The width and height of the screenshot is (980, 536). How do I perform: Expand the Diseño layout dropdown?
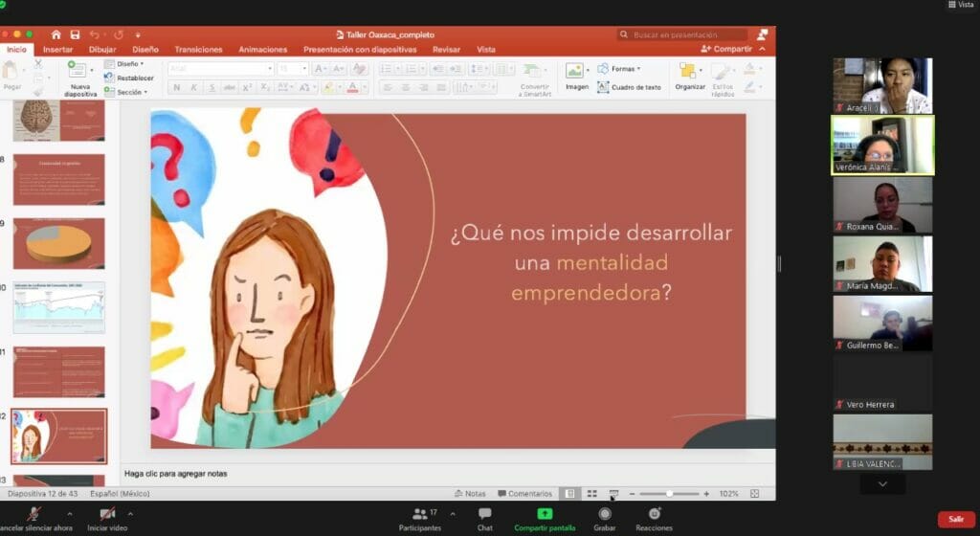click(130, 64)
